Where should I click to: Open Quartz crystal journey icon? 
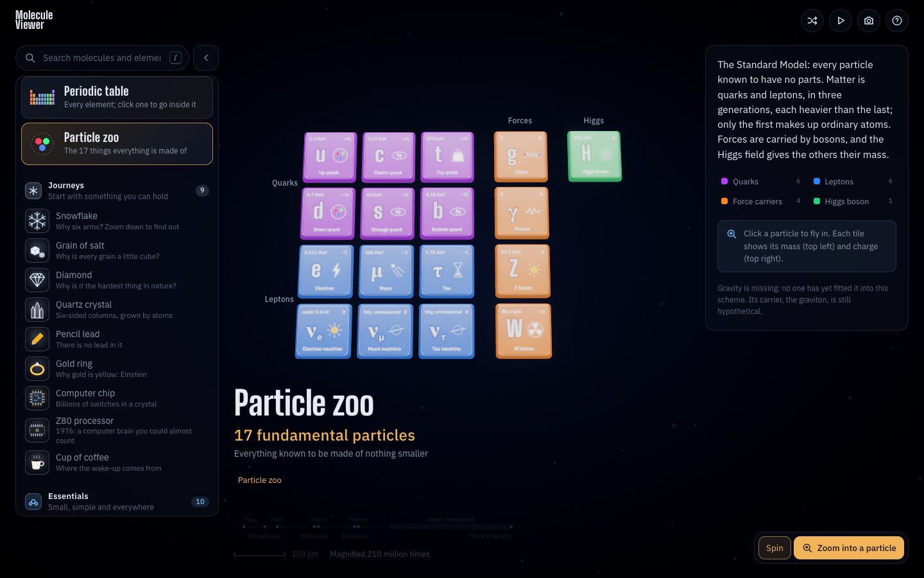[37, 310]
